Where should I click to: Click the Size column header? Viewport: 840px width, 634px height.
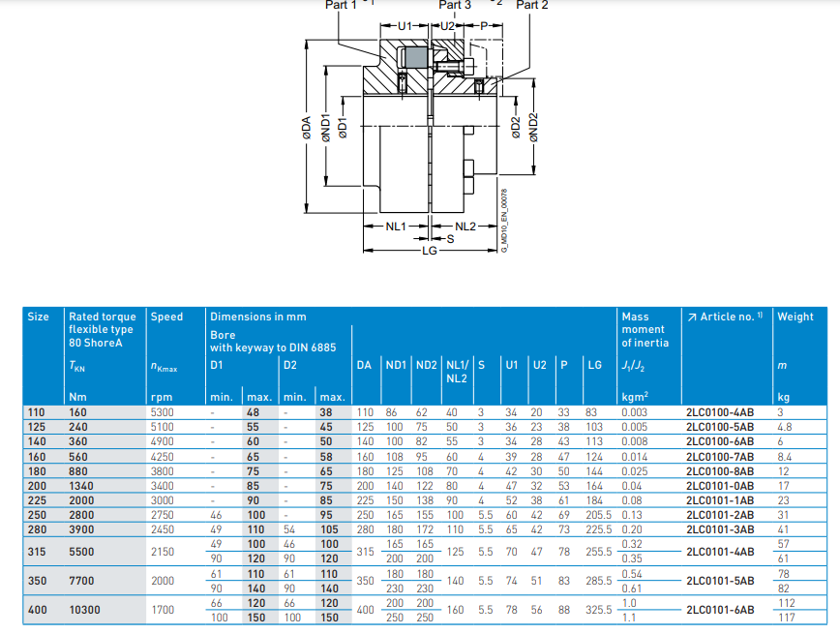coord(39,317)
